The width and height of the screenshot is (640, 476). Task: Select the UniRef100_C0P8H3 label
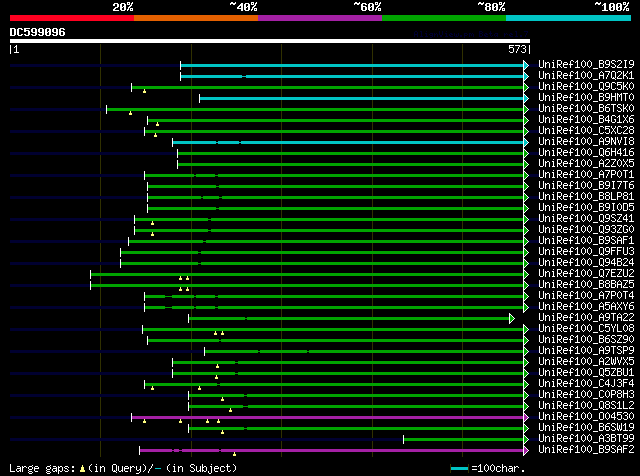(x=586, y=395)
